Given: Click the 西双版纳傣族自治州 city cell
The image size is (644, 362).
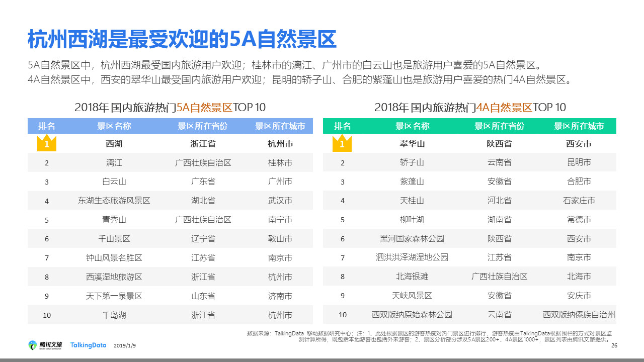Looking at the screenshot, I should coord(579,314).
